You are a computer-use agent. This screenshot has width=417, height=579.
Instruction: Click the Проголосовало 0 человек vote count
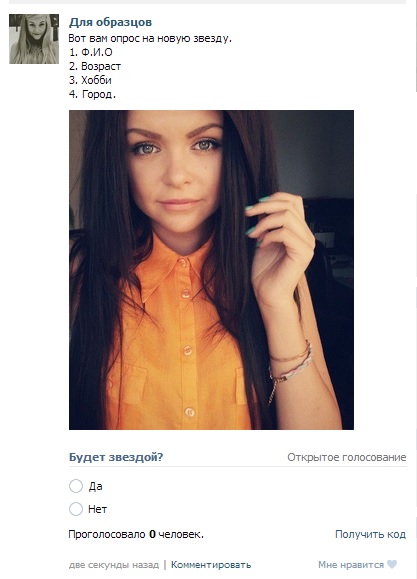(136, 534)
